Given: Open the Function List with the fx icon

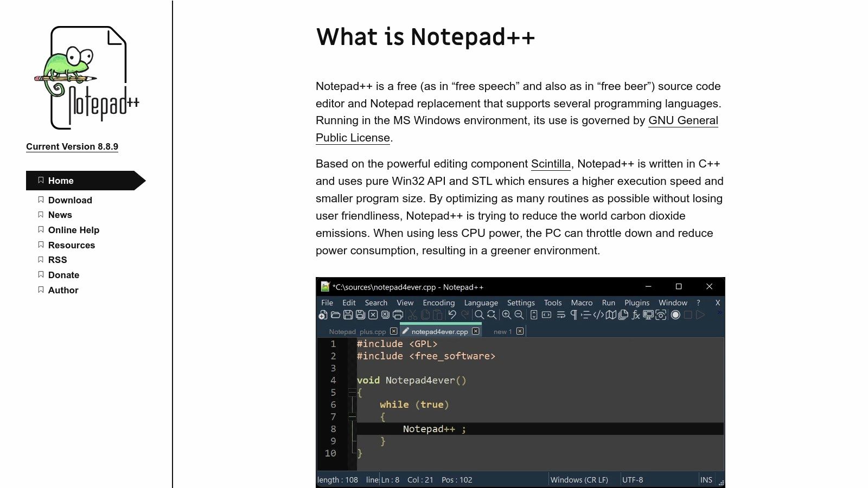Looking at the screenshot, I should click(636, 314).
